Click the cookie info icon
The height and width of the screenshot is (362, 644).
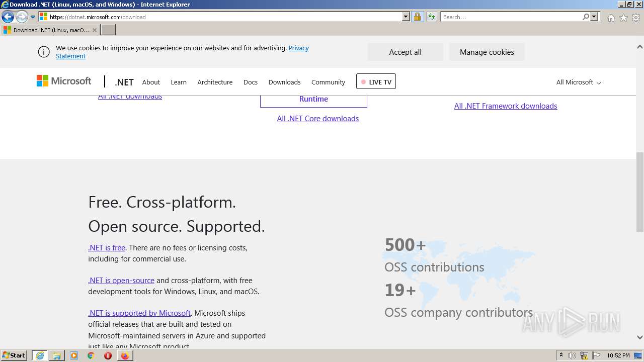44,52
